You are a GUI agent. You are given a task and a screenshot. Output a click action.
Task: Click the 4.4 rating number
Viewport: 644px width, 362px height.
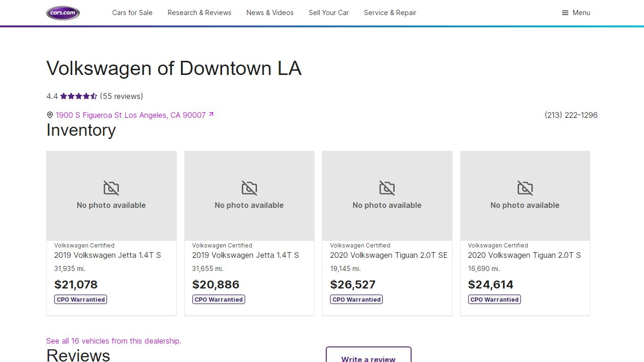coord(52,96)
